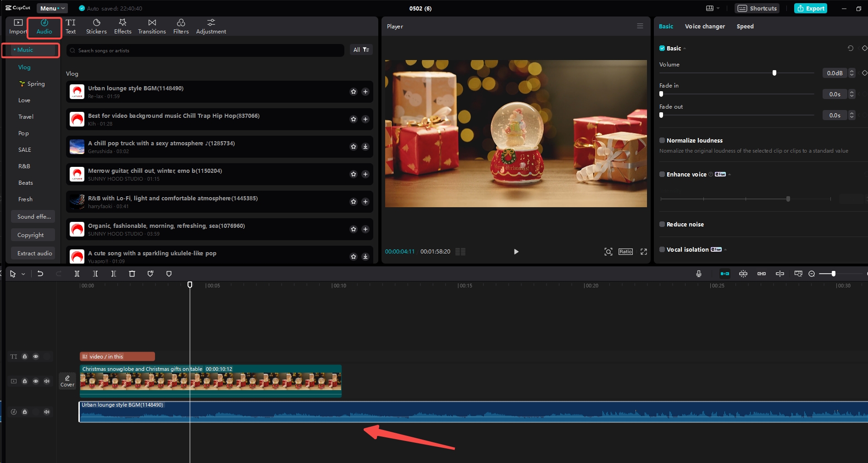Open the audio filter dropdown next to All
The height and width of the screenshot is (463, 868).
click(x=365, y=50)
